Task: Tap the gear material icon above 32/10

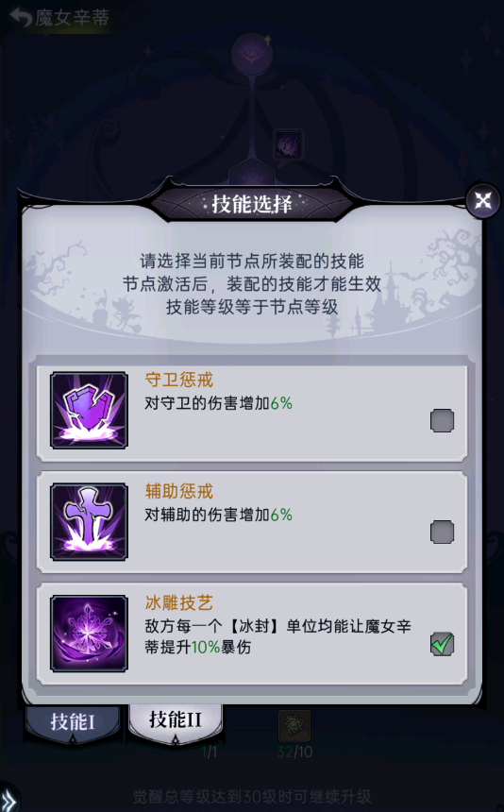Action: (294, 726)
